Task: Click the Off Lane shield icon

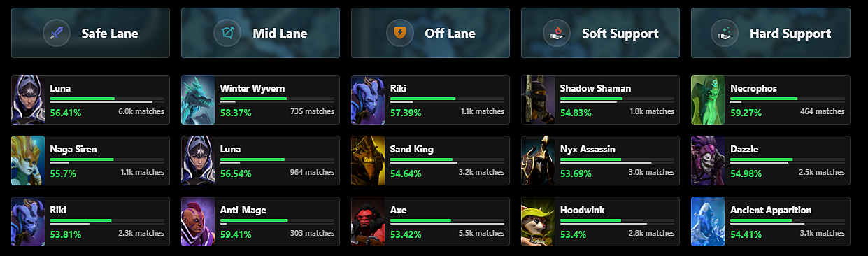Action: click(399, 33)
